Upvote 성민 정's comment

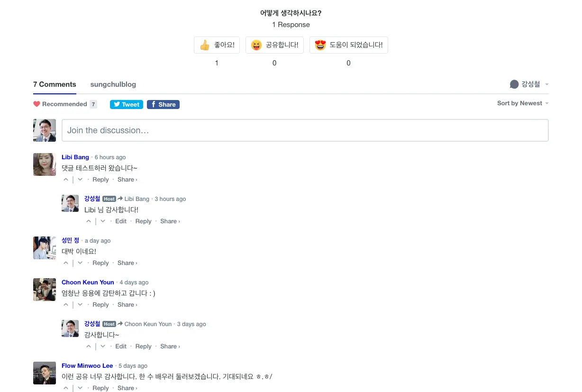pyautogui.click(x=66, y=263)
